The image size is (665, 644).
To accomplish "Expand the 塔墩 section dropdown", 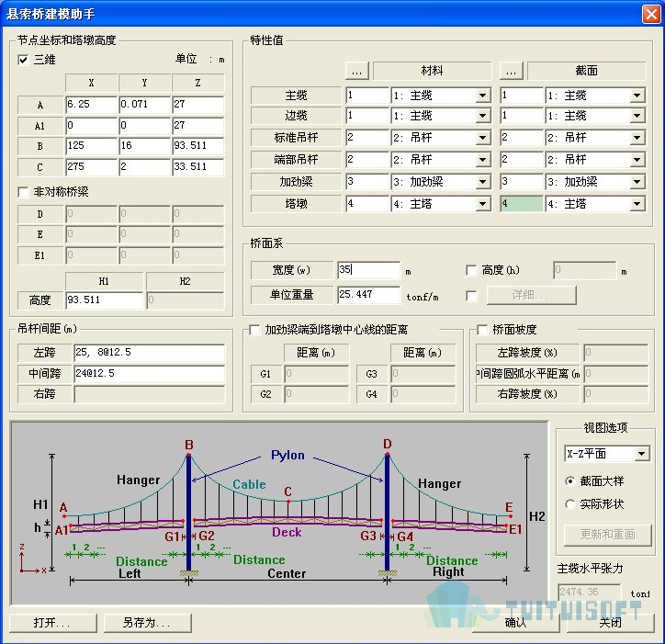I will (637, 204).
